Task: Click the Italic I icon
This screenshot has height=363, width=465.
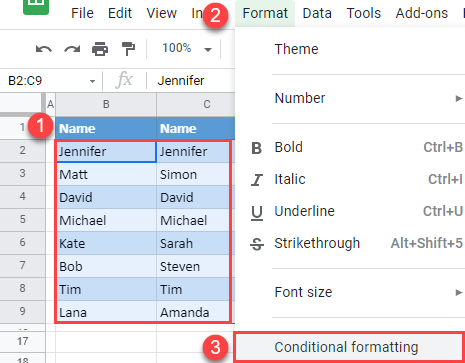Action: point(257,180)
